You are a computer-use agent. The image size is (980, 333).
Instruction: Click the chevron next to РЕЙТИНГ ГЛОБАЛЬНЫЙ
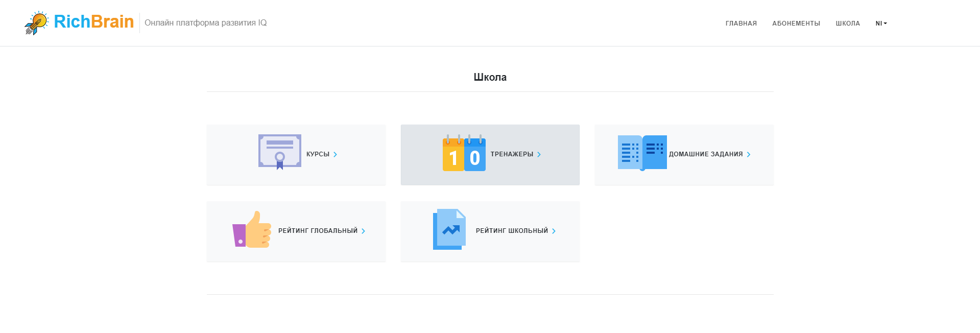coord(363,231)
